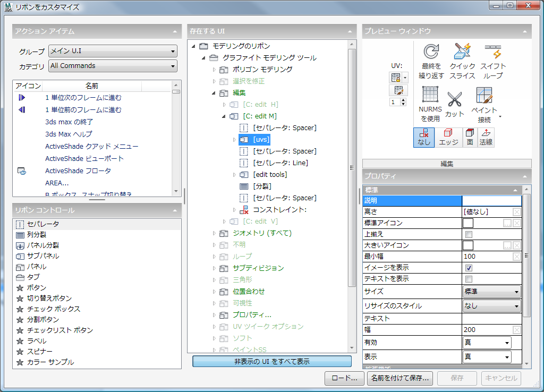Click the ActiveShade フロータ icon
Viewport: 544px width, 392px height.
22,171
